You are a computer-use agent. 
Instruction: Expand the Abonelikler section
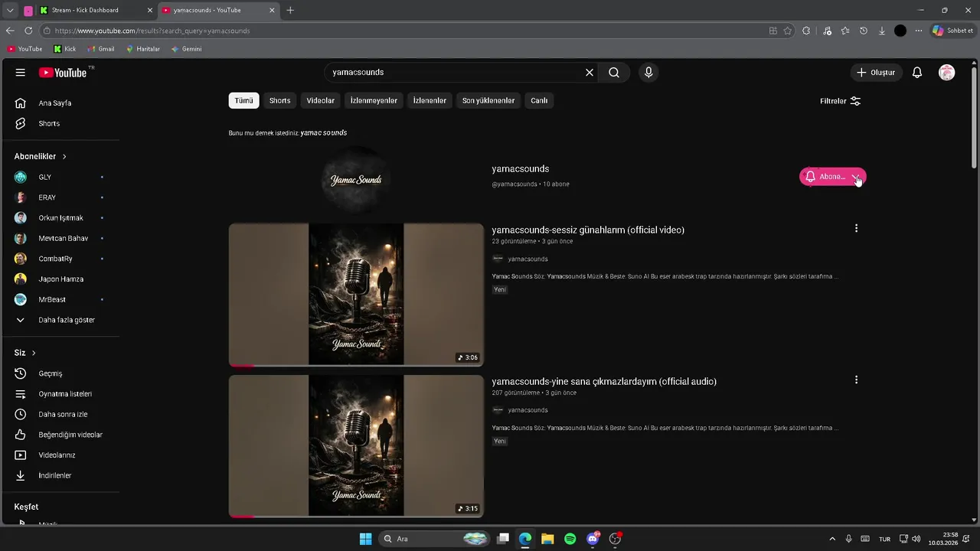pyautogui.click(x=41, y=156)
